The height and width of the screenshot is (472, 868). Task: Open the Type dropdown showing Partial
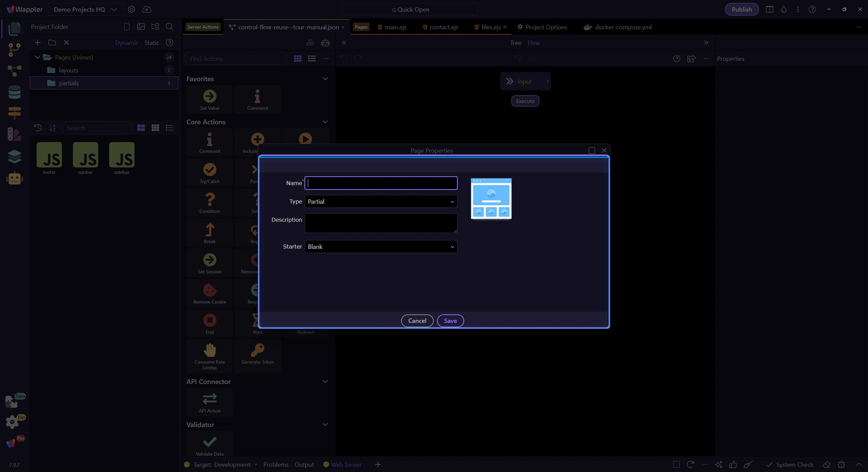[381, 202]
